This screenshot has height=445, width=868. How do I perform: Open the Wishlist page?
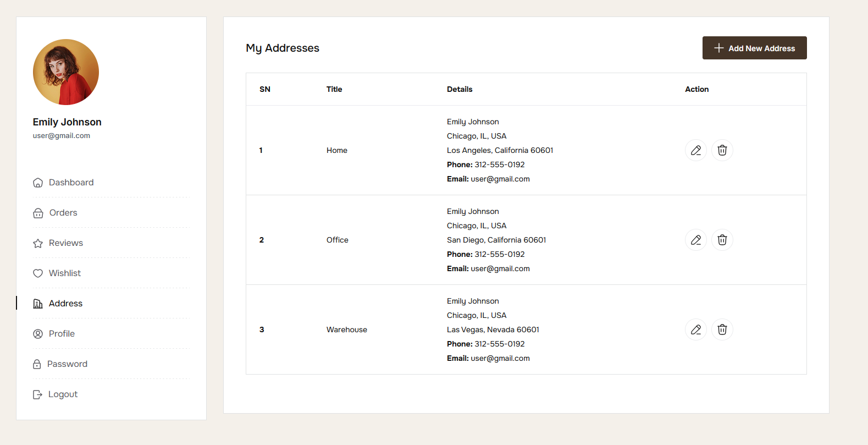[x=65, y=273]
